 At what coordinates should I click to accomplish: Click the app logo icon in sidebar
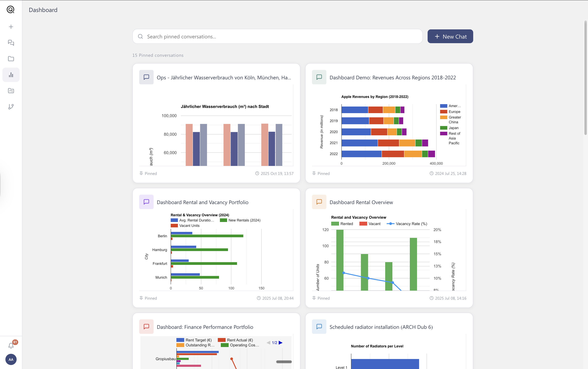coord(10,10)
